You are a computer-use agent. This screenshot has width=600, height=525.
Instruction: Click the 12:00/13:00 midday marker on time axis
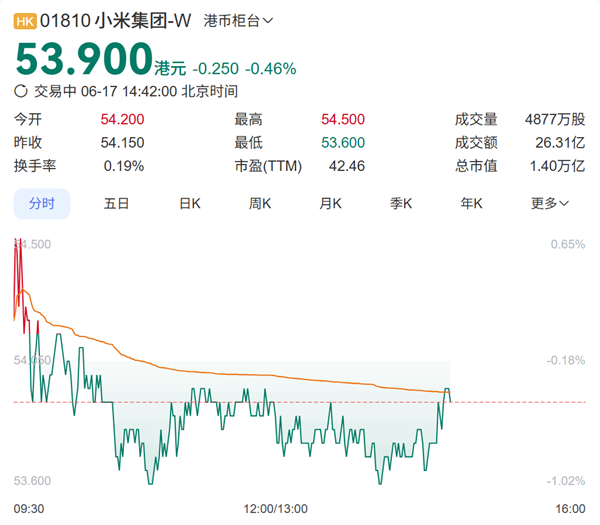tap(276, 508)
